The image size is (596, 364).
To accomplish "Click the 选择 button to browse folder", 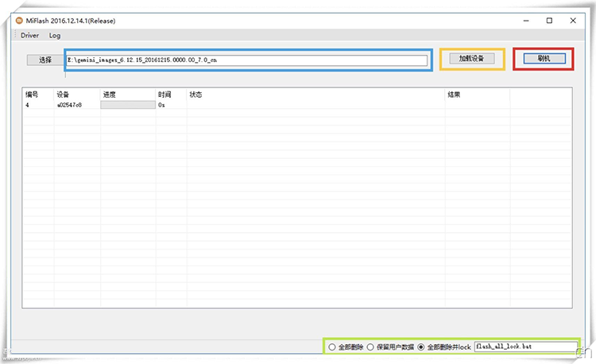I will (x=45, y=60).
